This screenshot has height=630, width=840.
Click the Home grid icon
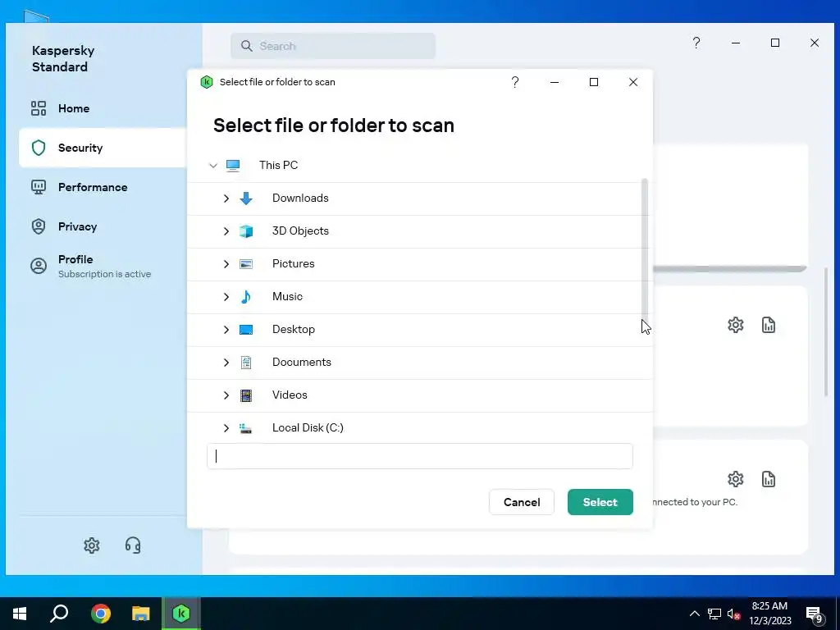[39, 108]
